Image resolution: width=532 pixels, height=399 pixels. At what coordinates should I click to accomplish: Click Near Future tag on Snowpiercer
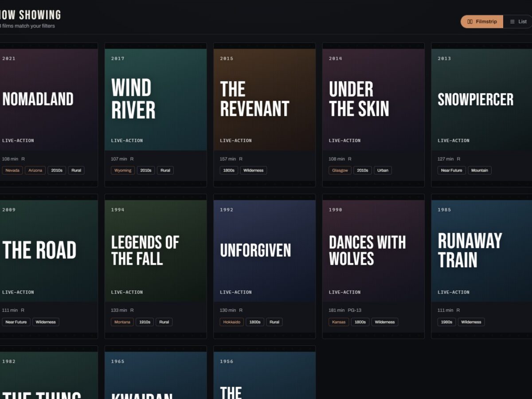452,170
